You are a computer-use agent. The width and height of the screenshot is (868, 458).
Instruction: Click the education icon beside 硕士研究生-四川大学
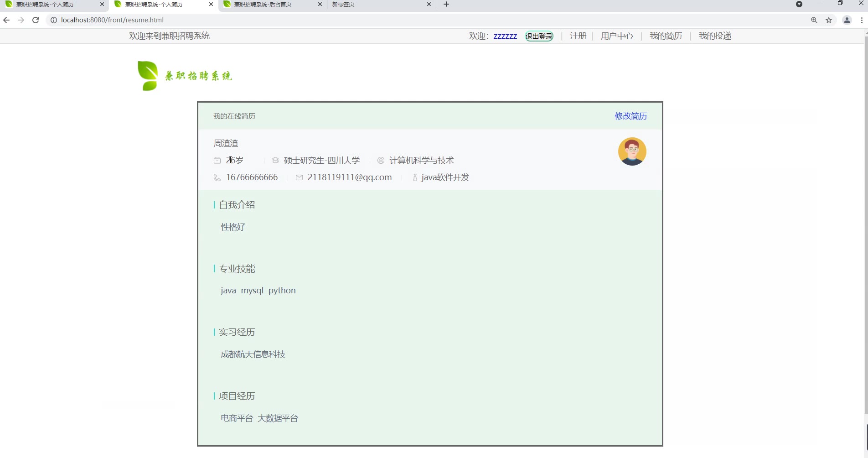pyautogui.click(x=275, y=161)
